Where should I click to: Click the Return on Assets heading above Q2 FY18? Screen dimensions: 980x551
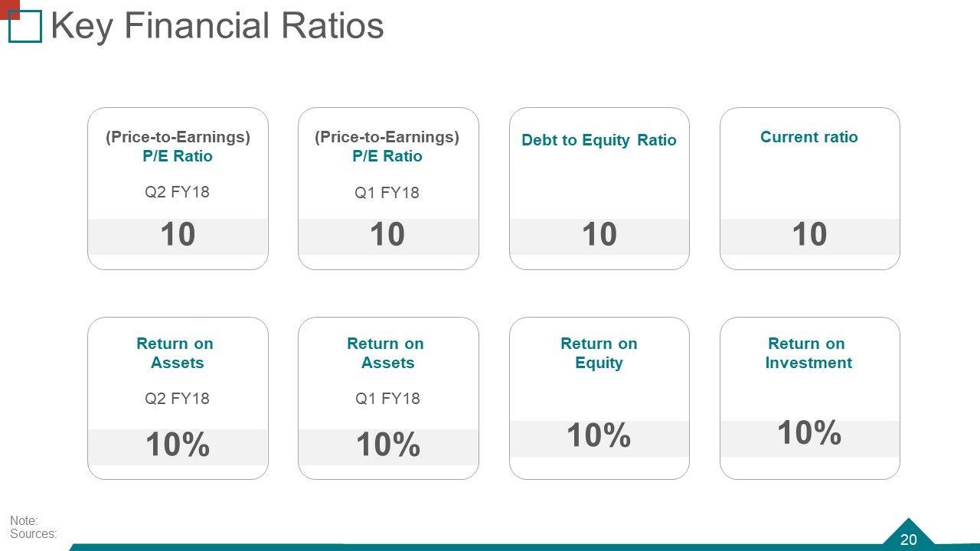pos(175,353)
